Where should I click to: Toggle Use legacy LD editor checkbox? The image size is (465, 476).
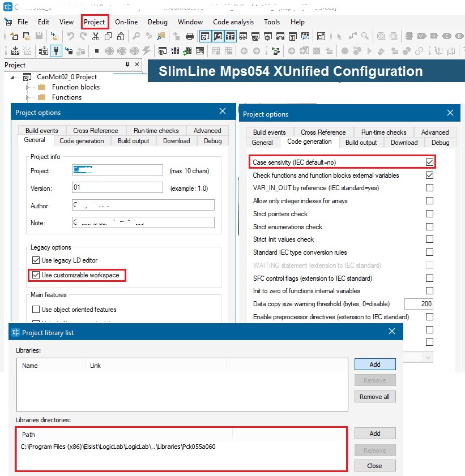(36, 260)
